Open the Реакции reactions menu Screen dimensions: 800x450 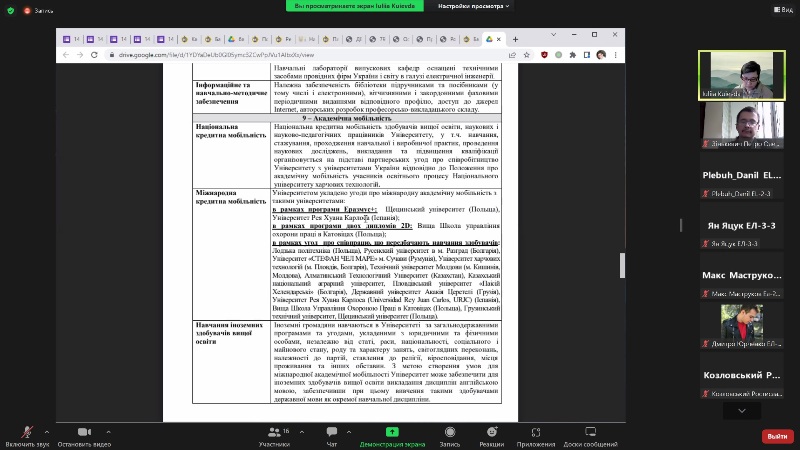pyautogui.click(x=491, y=435)
